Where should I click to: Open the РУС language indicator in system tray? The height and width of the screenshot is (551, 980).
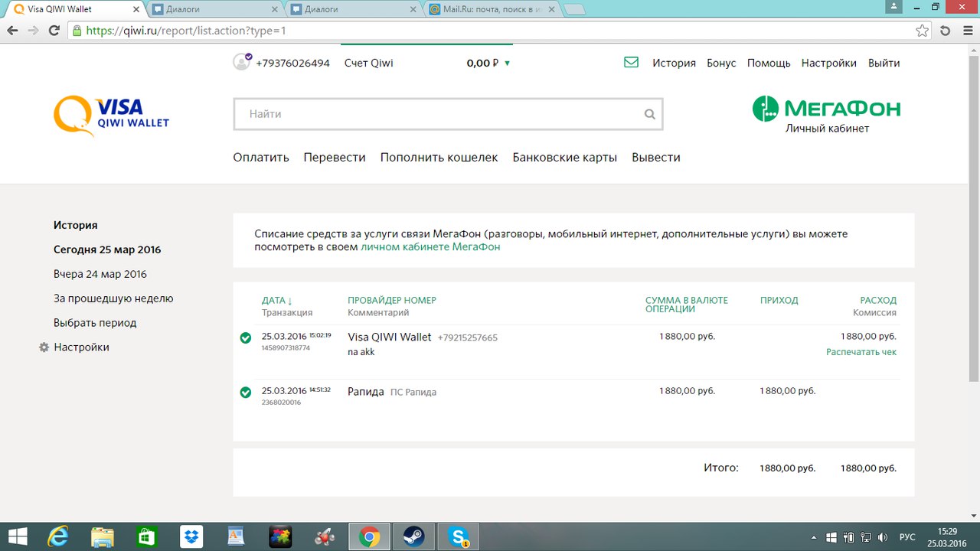click(x=907, y=537)
